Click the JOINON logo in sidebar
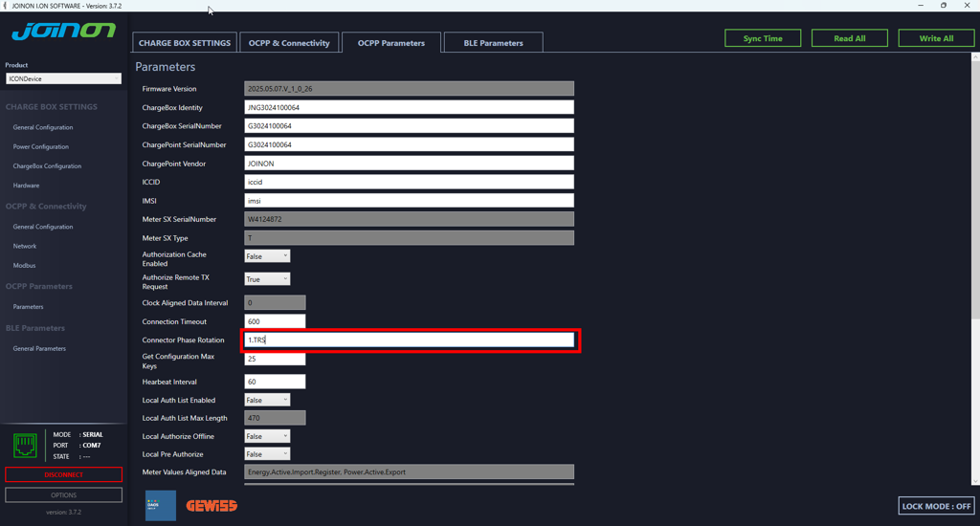The width and height of the screenshot is (980, 526). coord(63,33)
